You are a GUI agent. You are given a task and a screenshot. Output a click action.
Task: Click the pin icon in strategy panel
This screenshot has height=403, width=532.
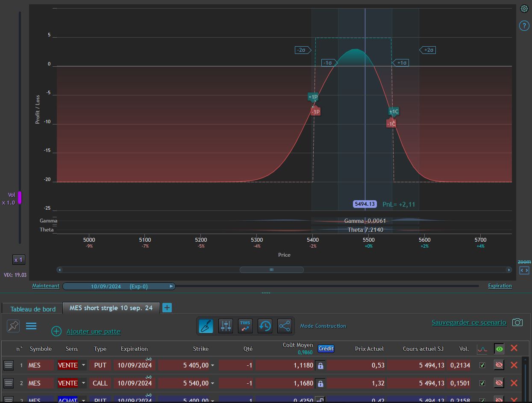coord(13,326)
